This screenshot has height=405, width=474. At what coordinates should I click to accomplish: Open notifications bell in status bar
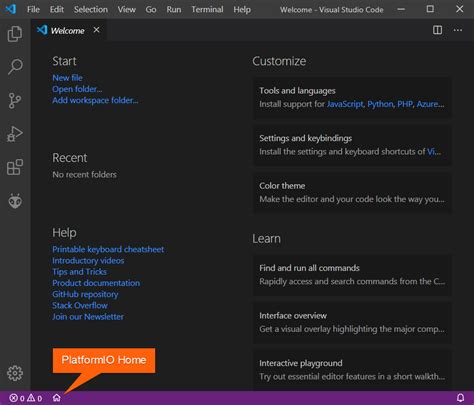(460, 398)
